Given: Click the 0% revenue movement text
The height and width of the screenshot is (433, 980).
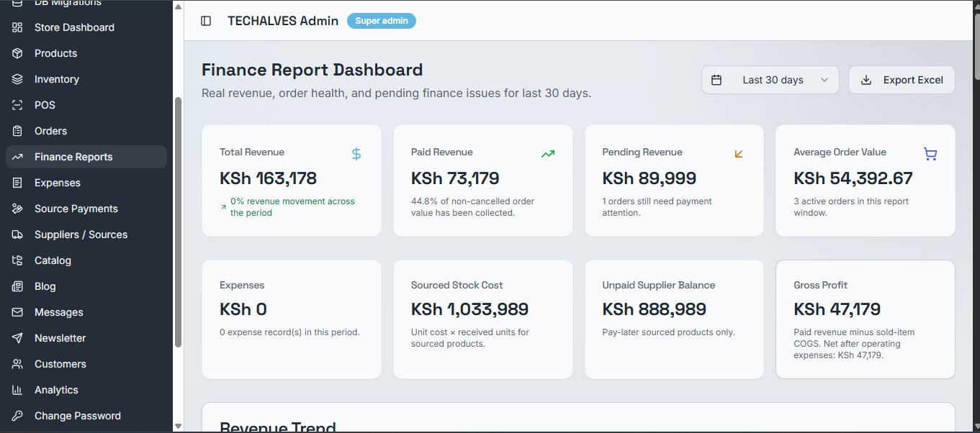Looking at the screenshot, I should click(292, 207).
